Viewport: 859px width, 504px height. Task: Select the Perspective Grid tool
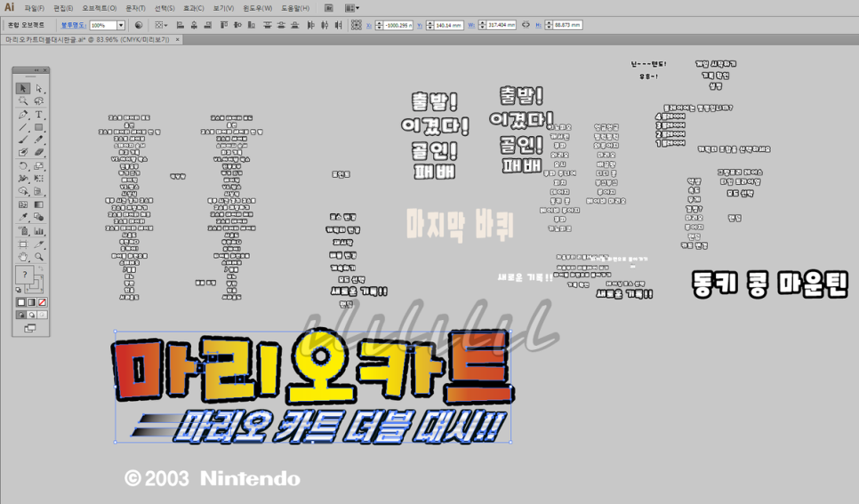(39, 191)
